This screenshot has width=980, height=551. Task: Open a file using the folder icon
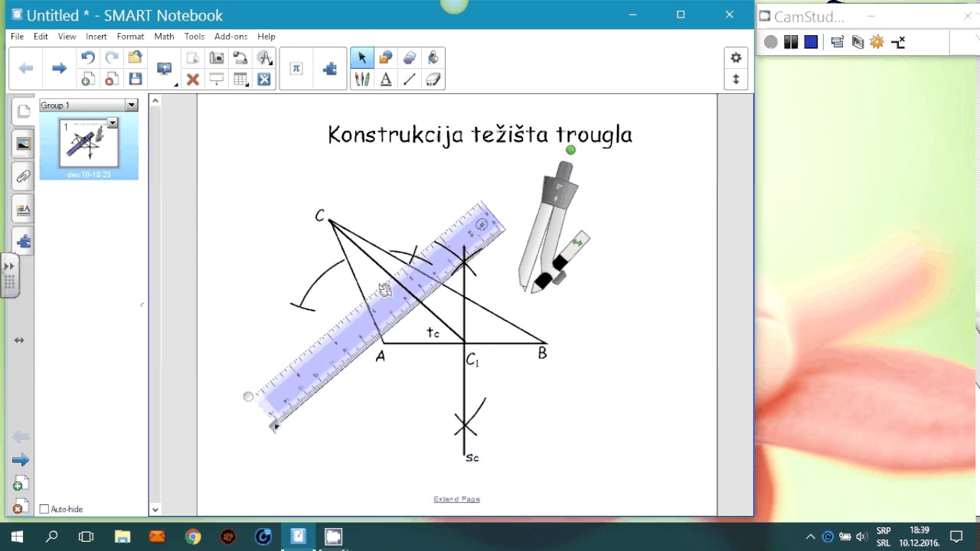[136, 57]
